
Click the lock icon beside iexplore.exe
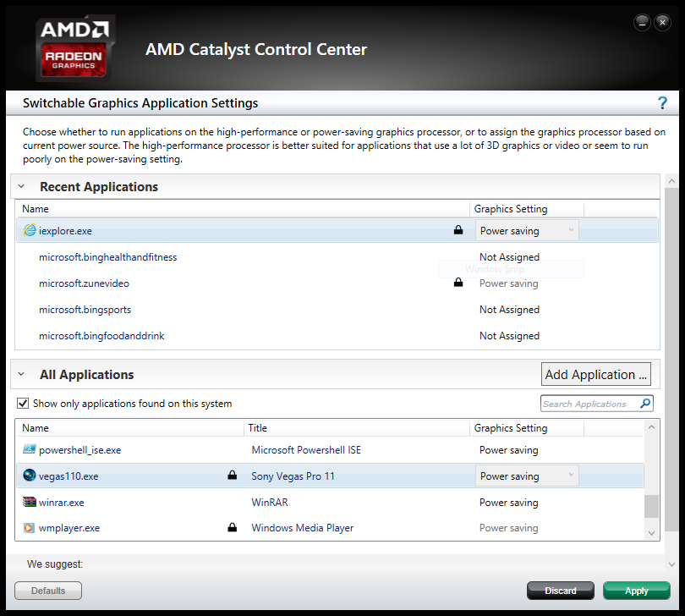[x=458, y=230]
